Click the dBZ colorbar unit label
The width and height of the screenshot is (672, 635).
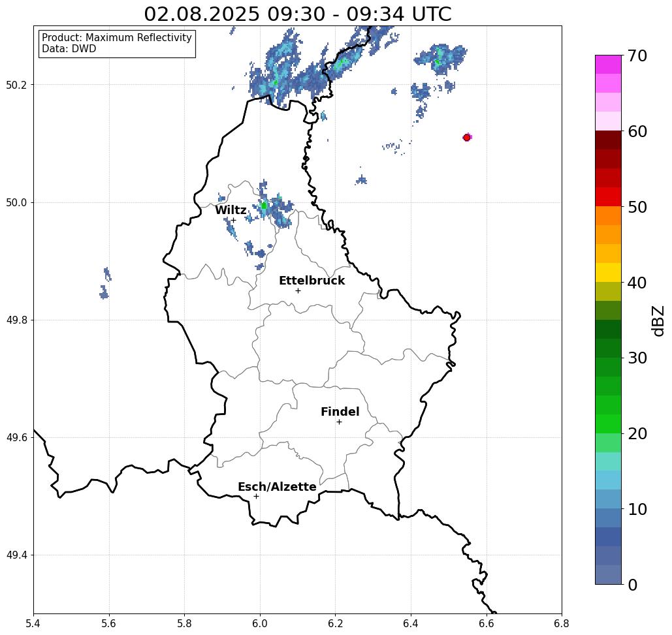[x=658, y=320]
